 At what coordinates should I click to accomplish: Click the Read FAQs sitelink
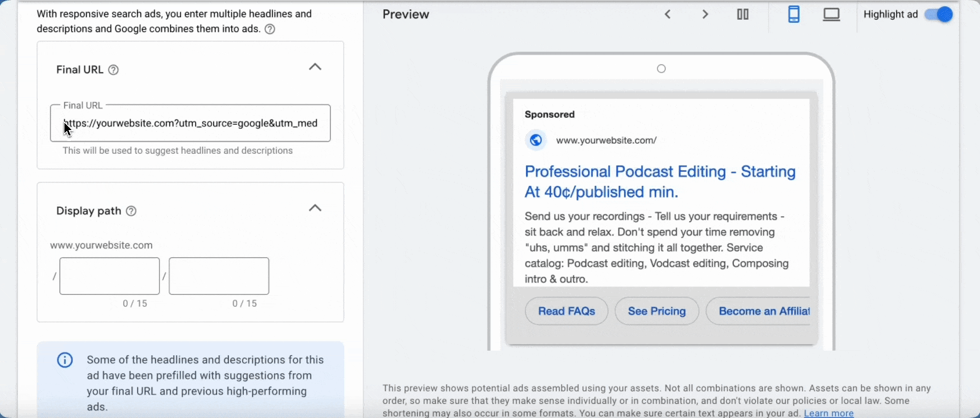coord(566,312)
